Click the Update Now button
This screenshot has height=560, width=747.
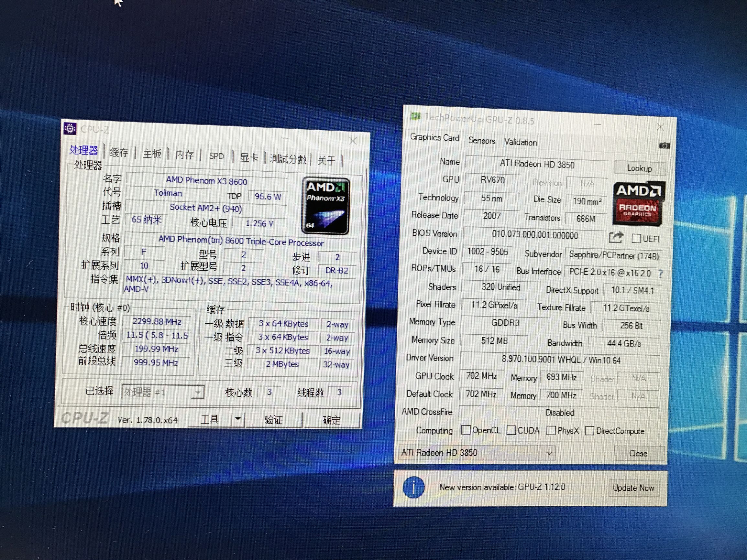[634, 488]
